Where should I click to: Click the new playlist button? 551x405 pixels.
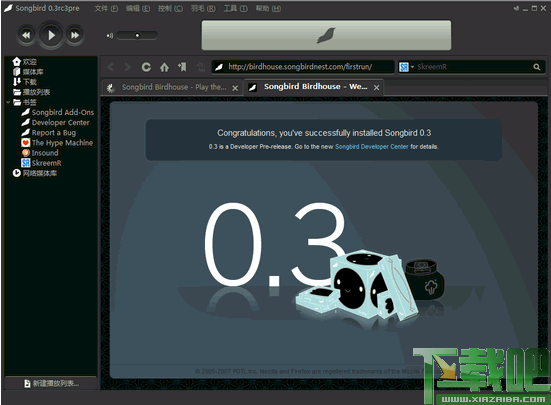(51, 383)
